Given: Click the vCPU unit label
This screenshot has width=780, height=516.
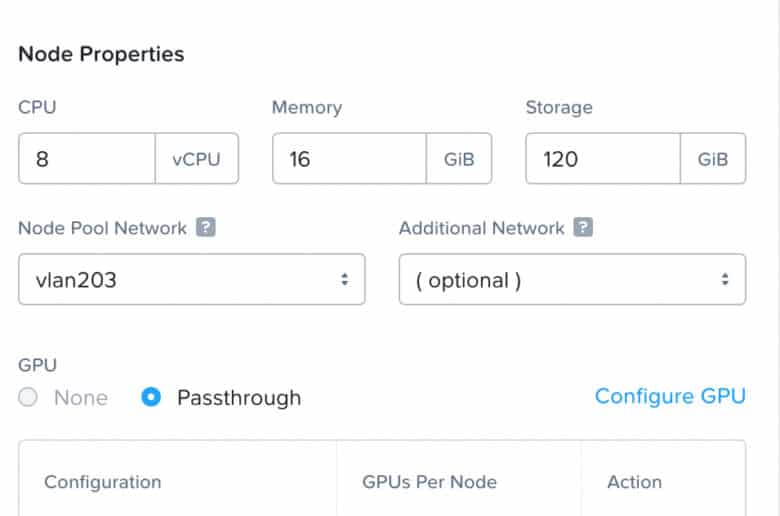Looking at the screenshot, I should point(196,159).
